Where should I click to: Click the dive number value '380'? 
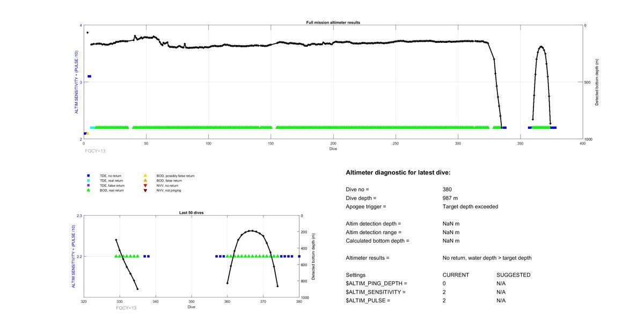point(447,190)
